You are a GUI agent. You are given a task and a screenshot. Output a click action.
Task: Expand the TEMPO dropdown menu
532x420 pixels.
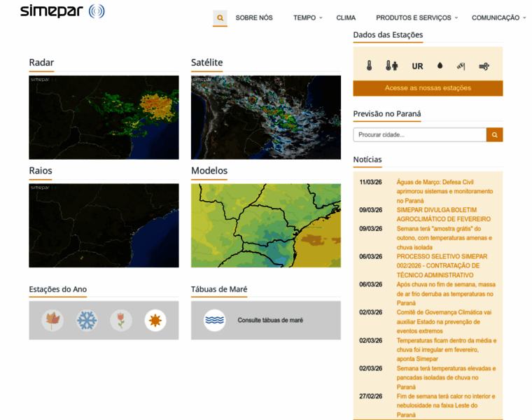coord(307,17)
